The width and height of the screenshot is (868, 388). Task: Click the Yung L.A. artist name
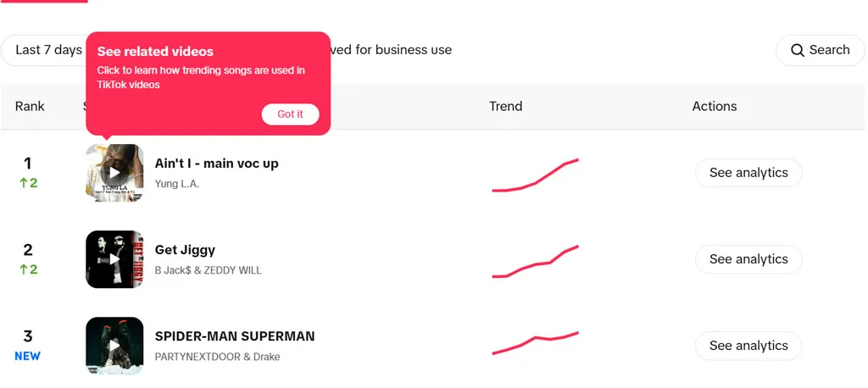point(176,185)
